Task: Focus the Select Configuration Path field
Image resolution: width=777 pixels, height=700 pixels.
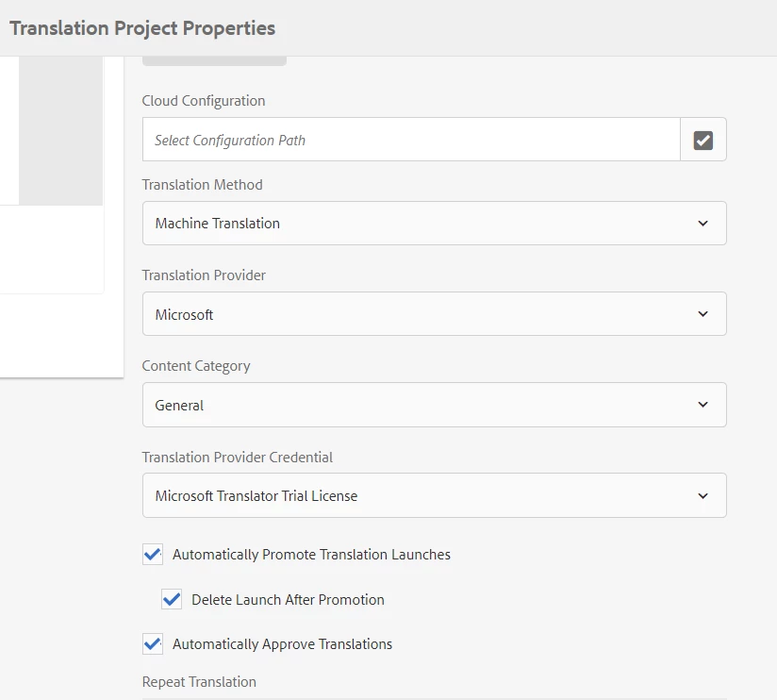Action: click(410, 140)
